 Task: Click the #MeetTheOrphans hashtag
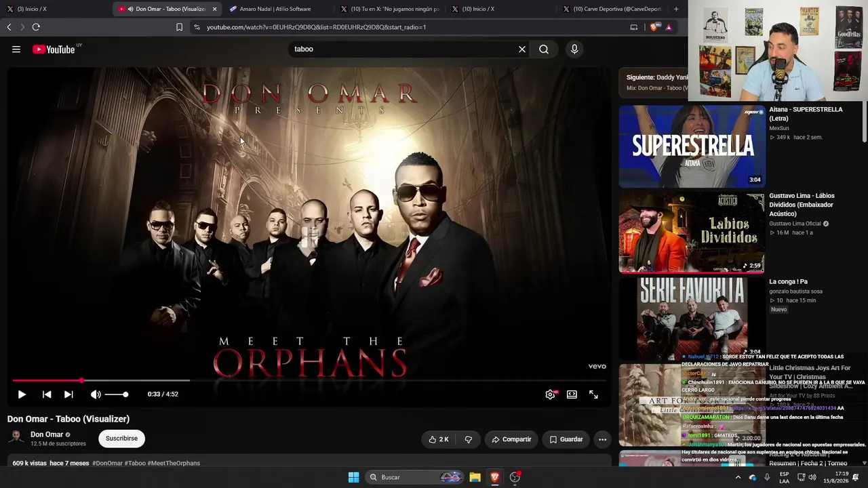tap(174, 464)
